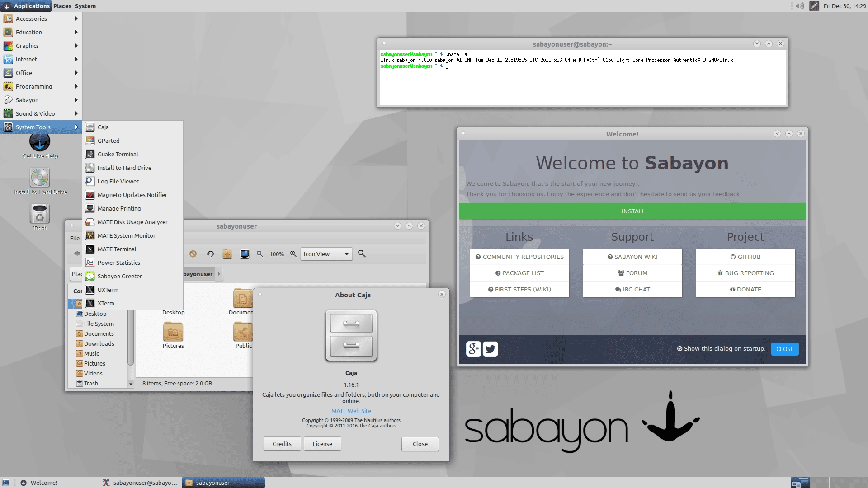Click the green INSTALL button
Viewport: 868px width, 488px height.
click(x=632, y=211)
